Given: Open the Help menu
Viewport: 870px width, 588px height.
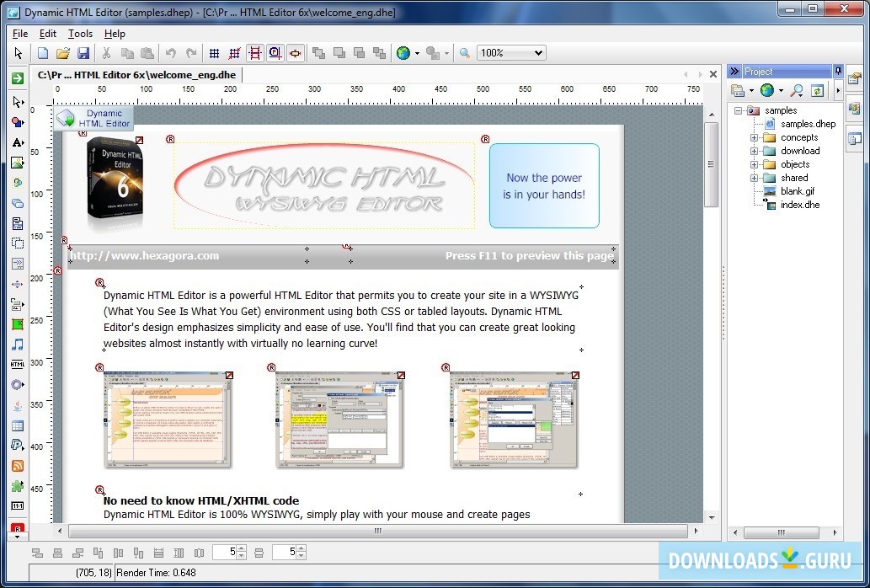Looking at the screenshot, I should tap(115, 34).
